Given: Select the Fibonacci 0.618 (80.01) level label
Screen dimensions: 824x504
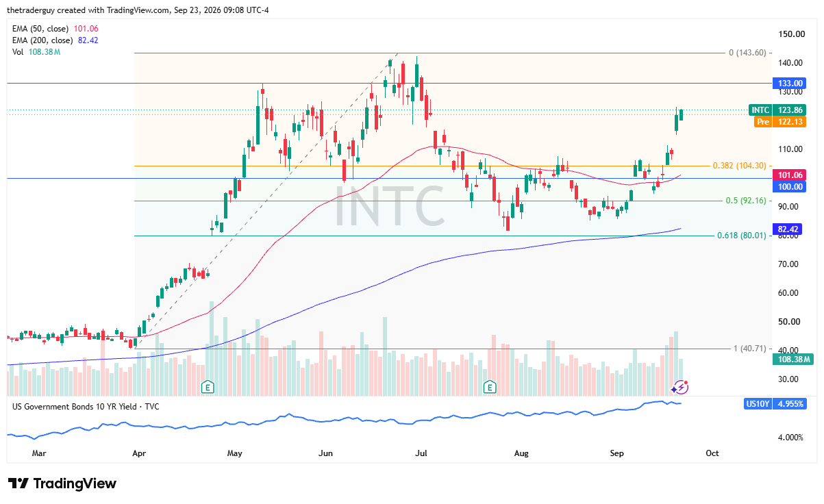Looking at the screenshot, I should click(x=741, y=236).
